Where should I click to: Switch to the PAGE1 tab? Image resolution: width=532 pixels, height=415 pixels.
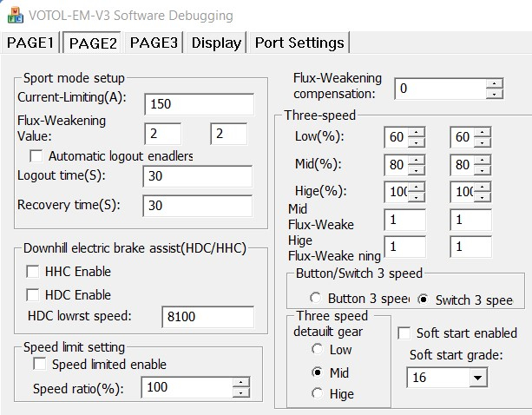pos(31,43)
